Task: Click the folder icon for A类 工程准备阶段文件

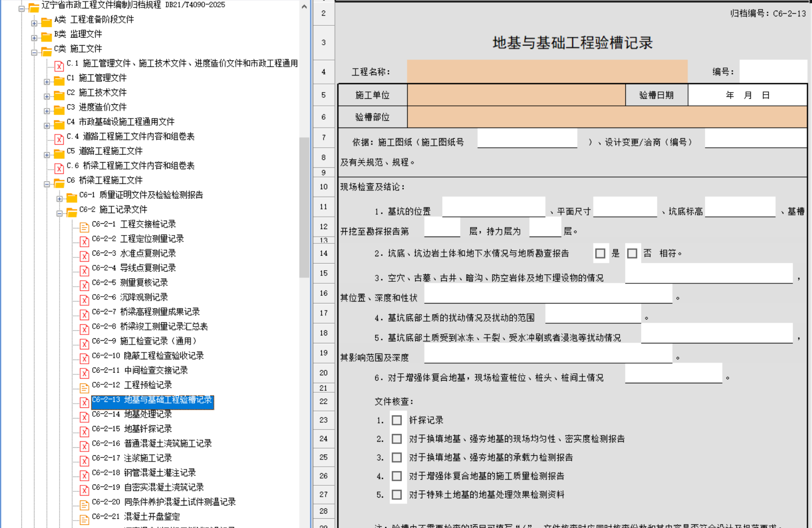Action: coord(46,22)
